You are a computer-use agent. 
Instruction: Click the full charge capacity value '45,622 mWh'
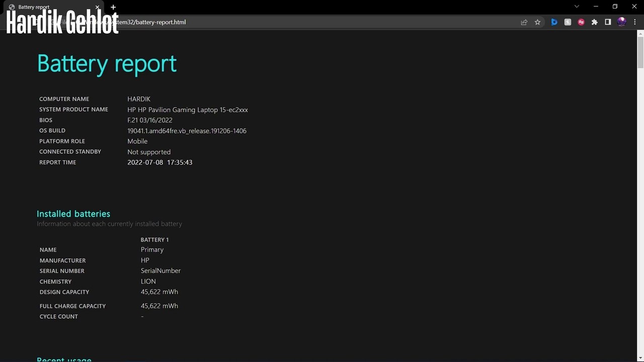click(x=159, y=306)
